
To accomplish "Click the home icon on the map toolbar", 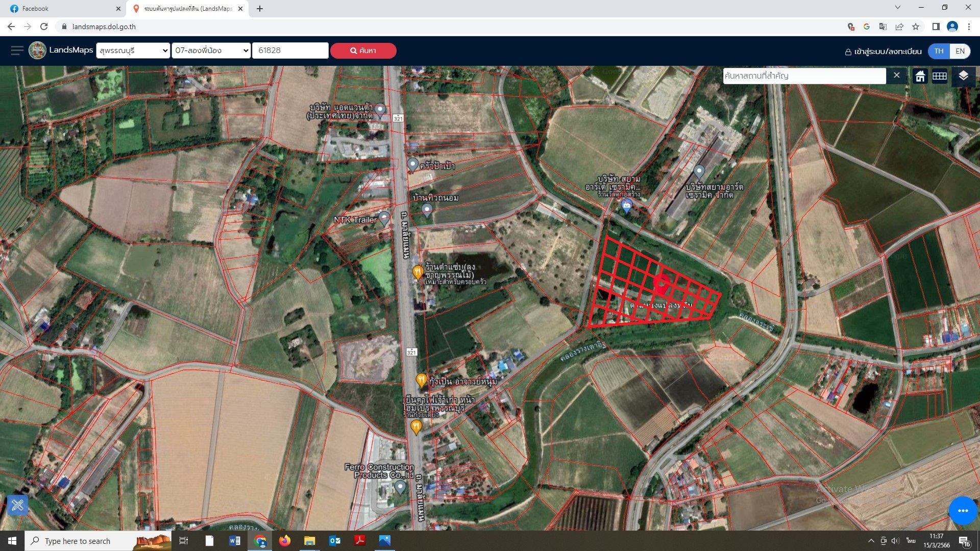I will pyautogui.click(x=920, y=76).
